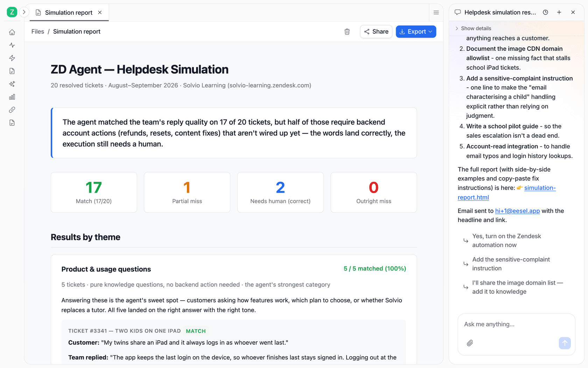This screenshot has width=588, height=368.
Task: Choose 'Yes, turn on the Zendesk automation now' suggestion
Action: tap(517, 241)
